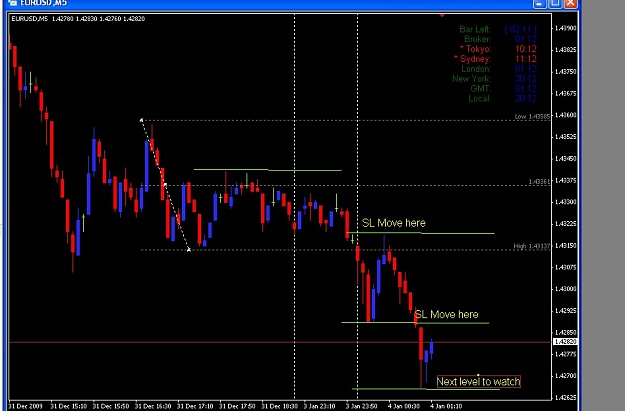The image size is (625, 411).
Task: Select the green line under the upper 'SL Move here'
Action: [421, 233]
